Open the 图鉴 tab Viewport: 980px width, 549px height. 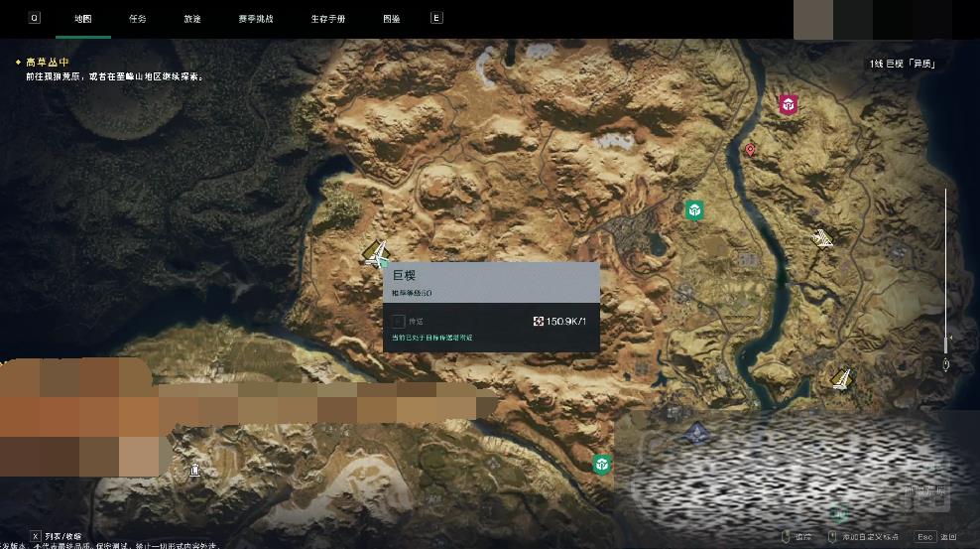391,19
